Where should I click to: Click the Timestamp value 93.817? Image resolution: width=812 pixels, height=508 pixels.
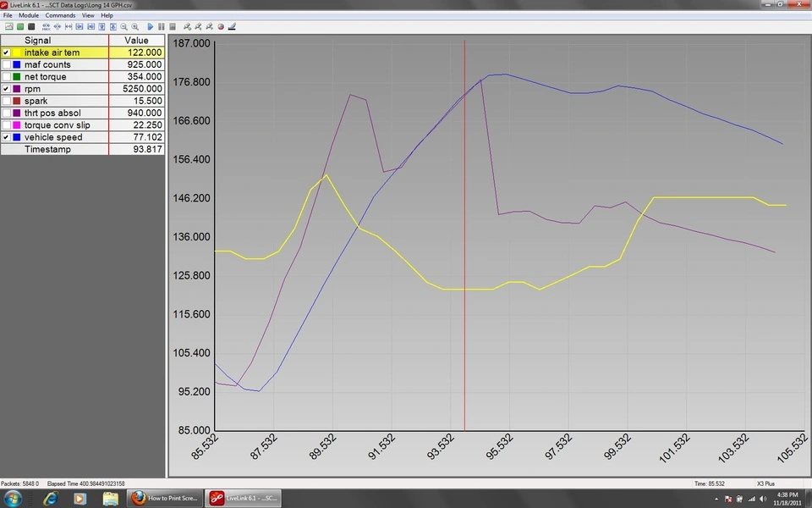147,149
